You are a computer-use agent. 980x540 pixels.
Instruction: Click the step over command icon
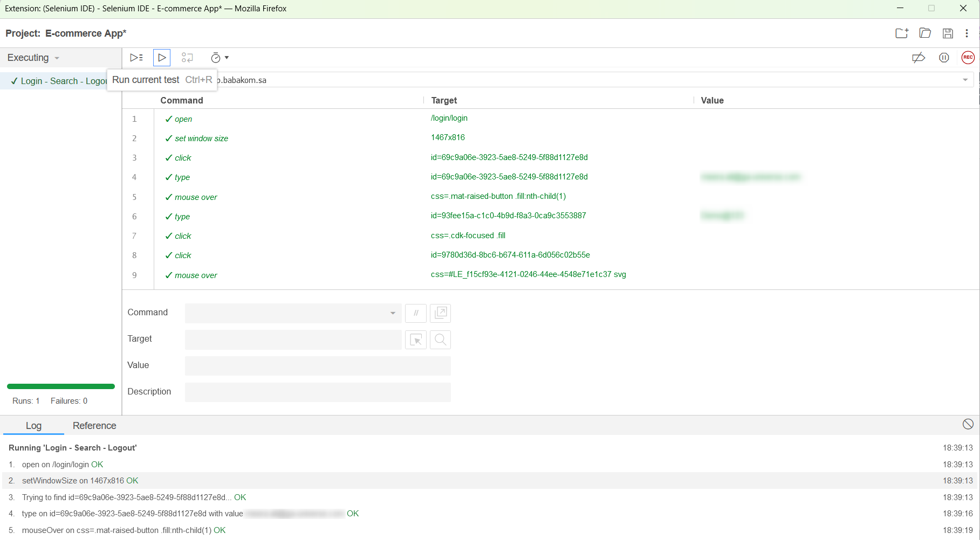(187, 58)
